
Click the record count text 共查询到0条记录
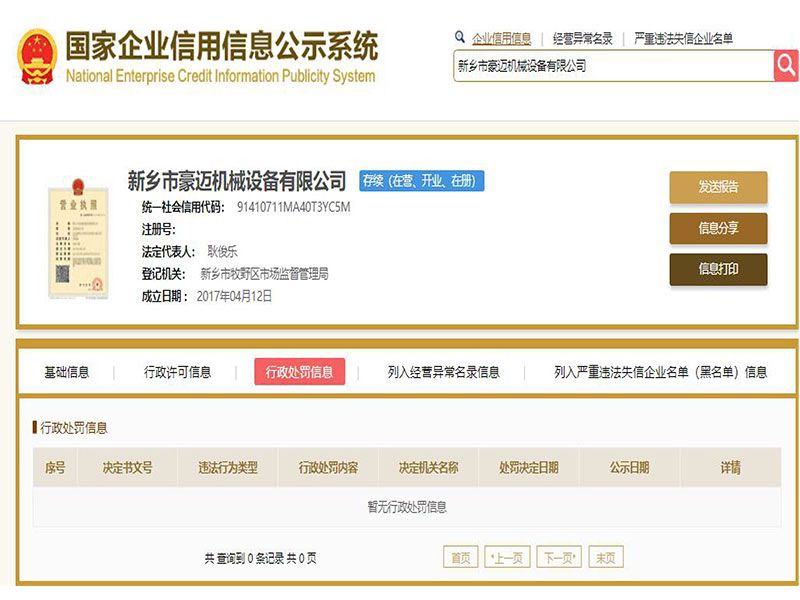pos(243,558)
